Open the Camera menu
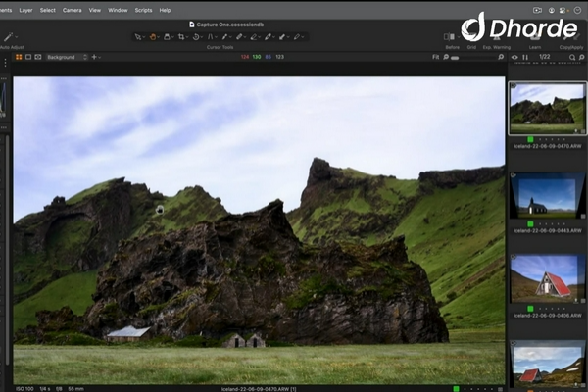588x392 pixels. [72, 10]
